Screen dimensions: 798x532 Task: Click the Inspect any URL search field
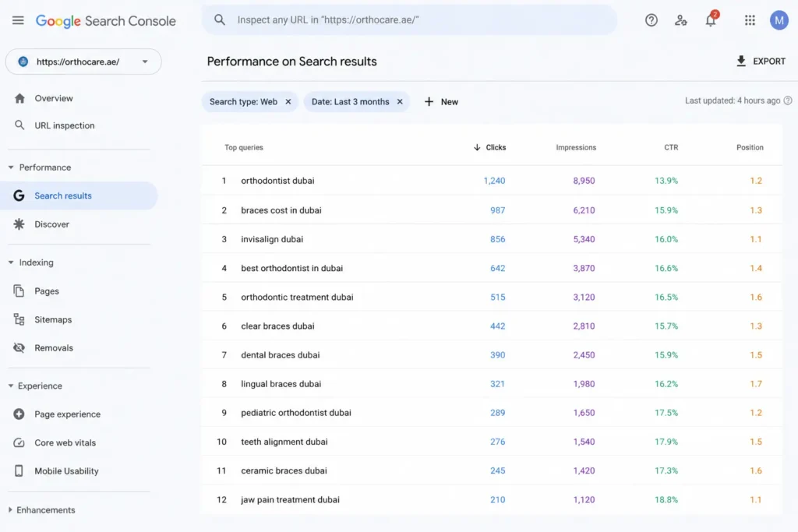click(x=409, y=19)
